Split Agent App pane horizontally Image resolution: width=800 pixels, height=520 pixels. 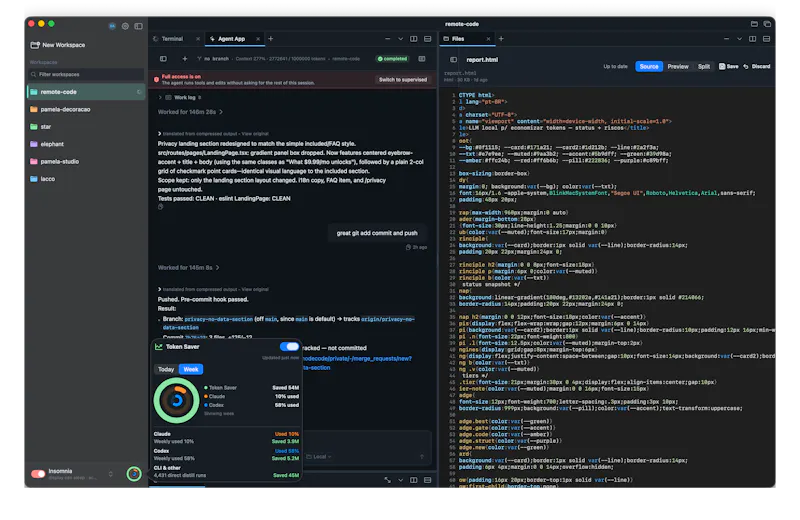[x=428, y=39]
